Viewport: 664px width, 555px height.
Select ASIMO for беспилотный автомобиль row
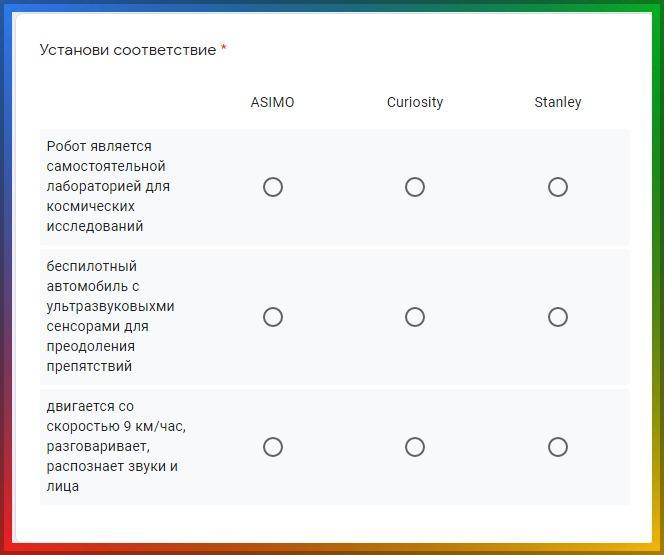click(x=273, y=317)
